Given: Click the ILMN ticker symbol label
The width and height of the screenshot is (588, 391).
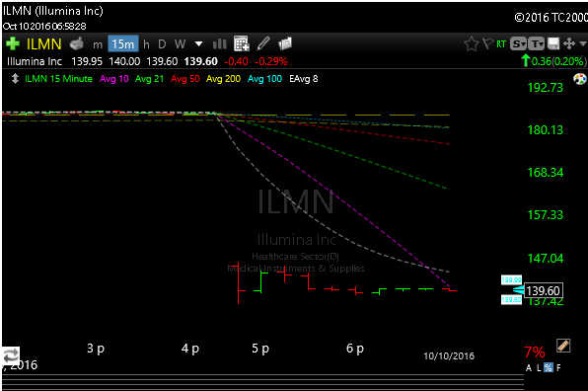Looking at the screenshot, I should point(43,44).
